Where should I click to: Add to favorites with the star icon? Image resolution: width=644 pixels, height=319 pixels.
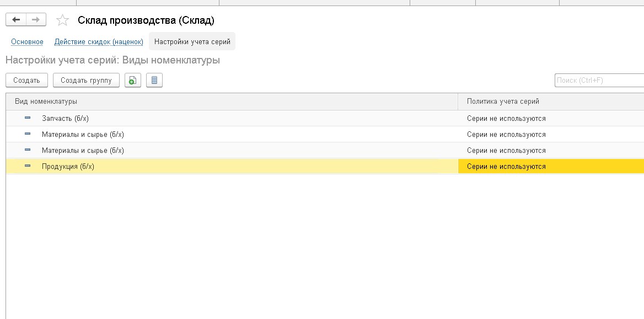coord(62,20)
